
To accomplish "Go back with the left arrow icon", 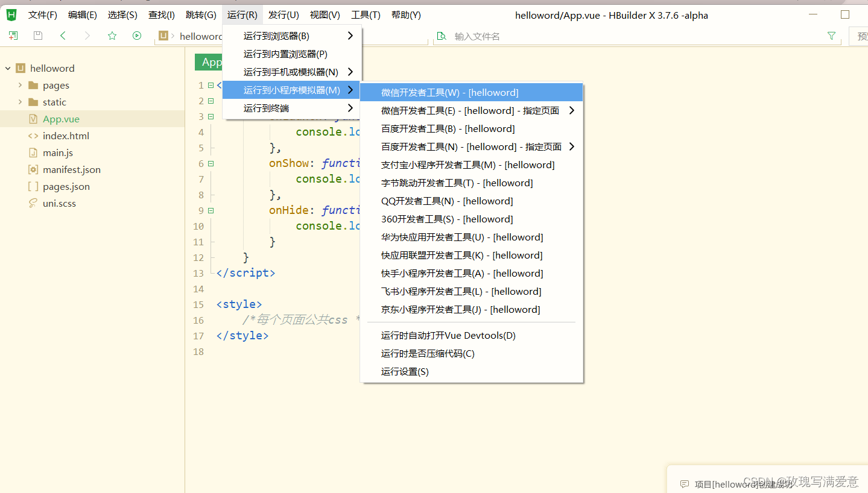I will coord(63,36).
